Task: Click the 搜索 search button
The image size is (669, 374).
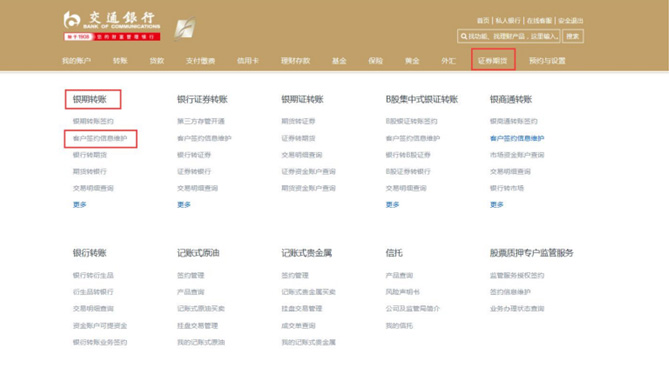Action: (x=573, y=36)
